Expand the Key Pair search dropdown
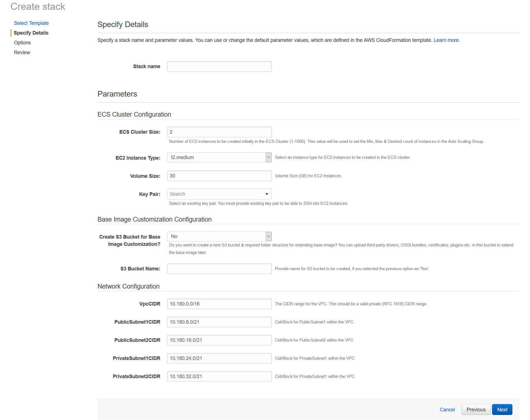The width and height of the screenshot is (530, 420). click(219, 194)
